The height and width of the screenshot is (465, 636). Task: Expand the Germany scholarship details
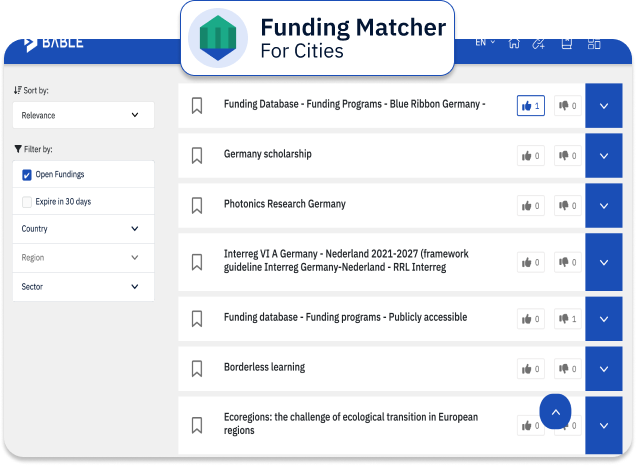pyautogui.click(x=604, y=155)
